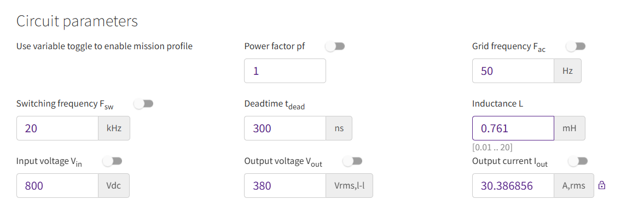Click the Inductance L field showing 0.761

click(x=513, y=128)
